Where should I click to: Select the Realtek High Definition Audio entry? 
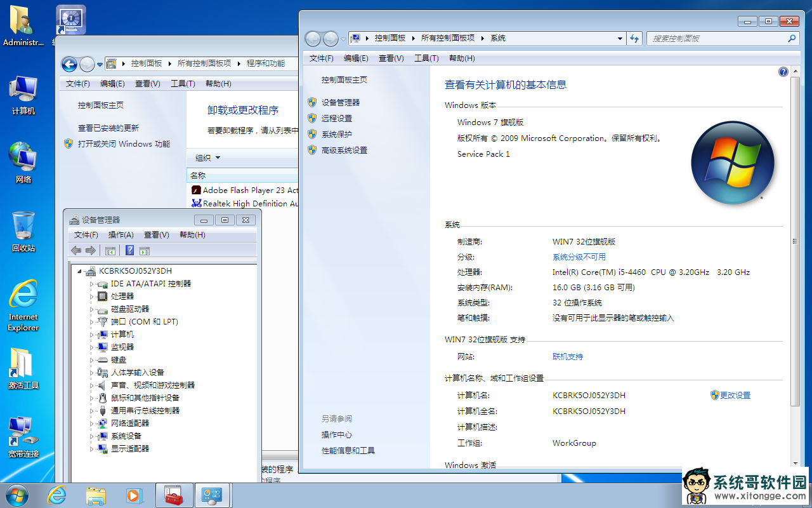point(245,203)
